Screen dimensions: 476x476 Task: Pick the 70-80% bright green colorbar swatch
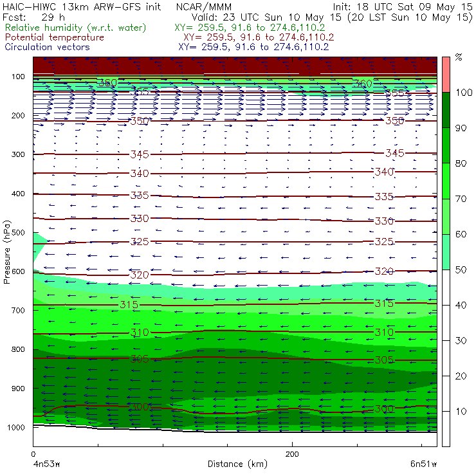pyautogui.click(x=446, y=181)
